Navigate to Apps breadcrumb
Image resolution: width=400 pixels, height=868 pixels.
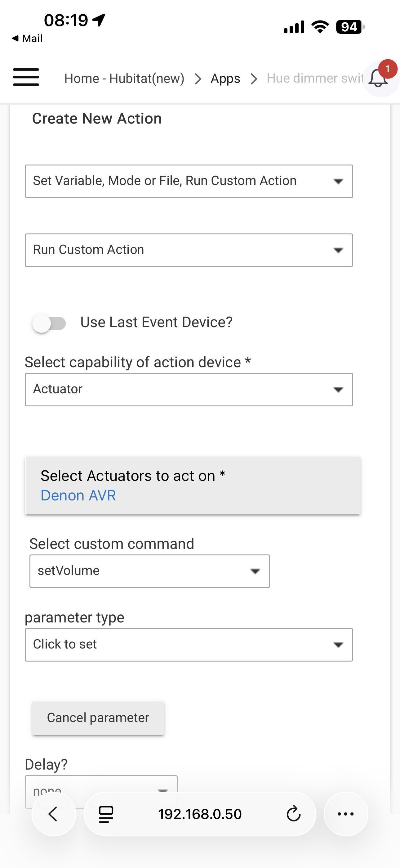click(225, 79)
